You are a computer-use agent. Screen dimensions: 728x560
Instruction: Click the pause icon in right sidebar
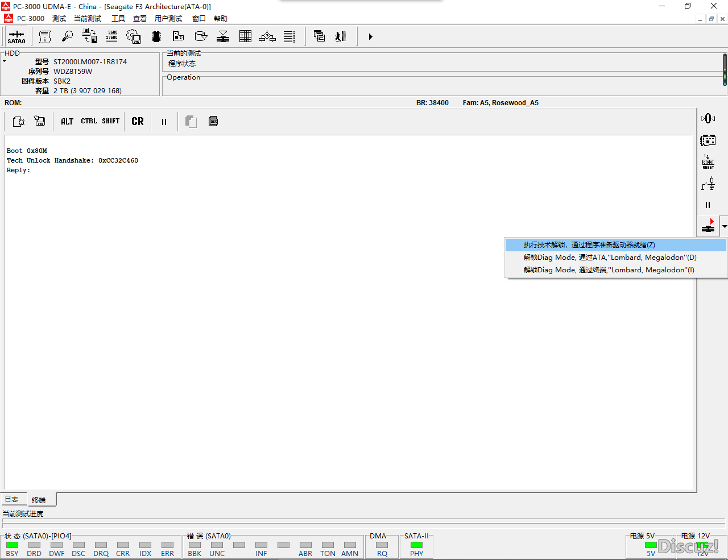click(708, 205)
